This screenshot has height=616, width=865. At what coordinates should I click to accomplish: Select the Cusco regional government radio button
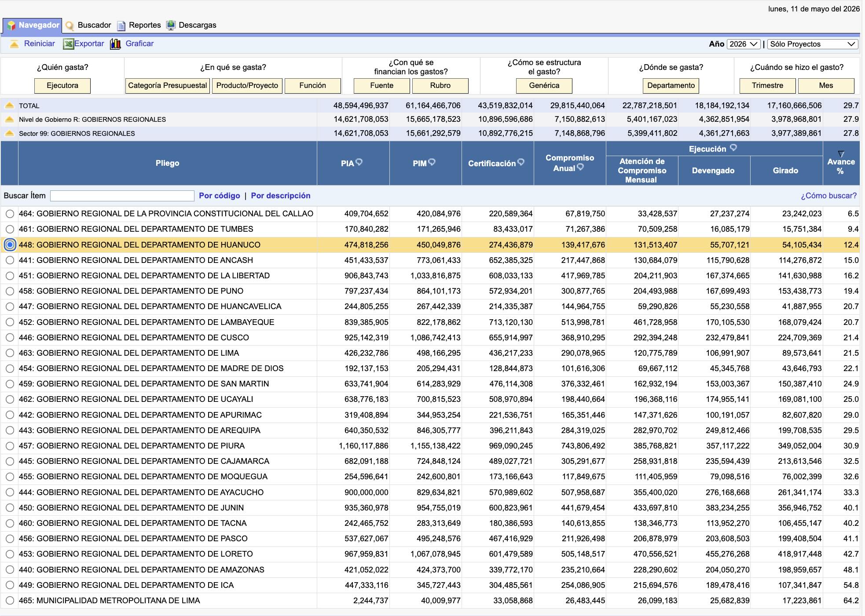tap(10, 338)
